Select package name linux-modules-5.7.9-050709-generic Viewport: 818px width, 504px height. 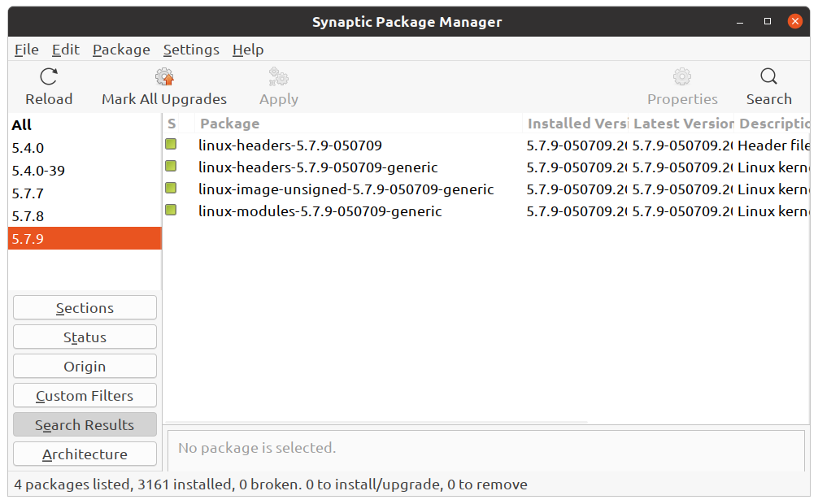(x=320, y=211)
